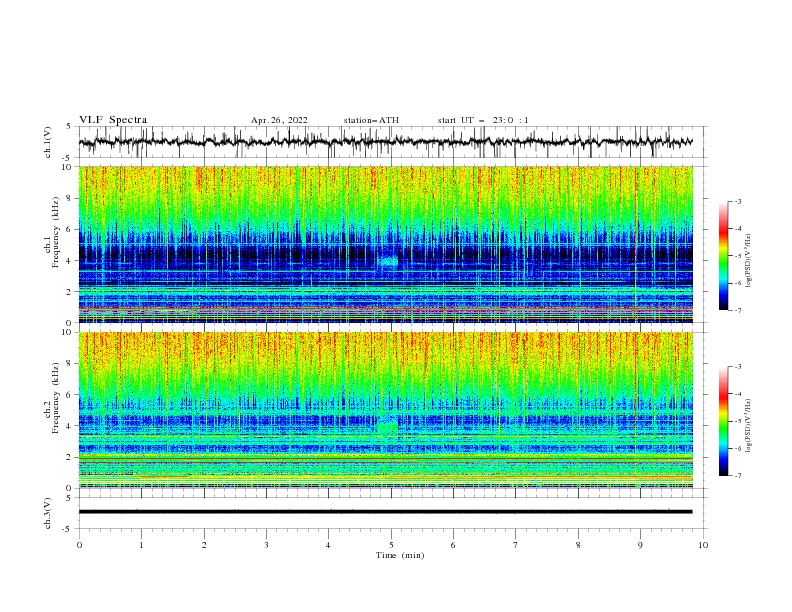
Task: Click the upper colorbar log(PSD) label
Action: (x=749, y=261)
